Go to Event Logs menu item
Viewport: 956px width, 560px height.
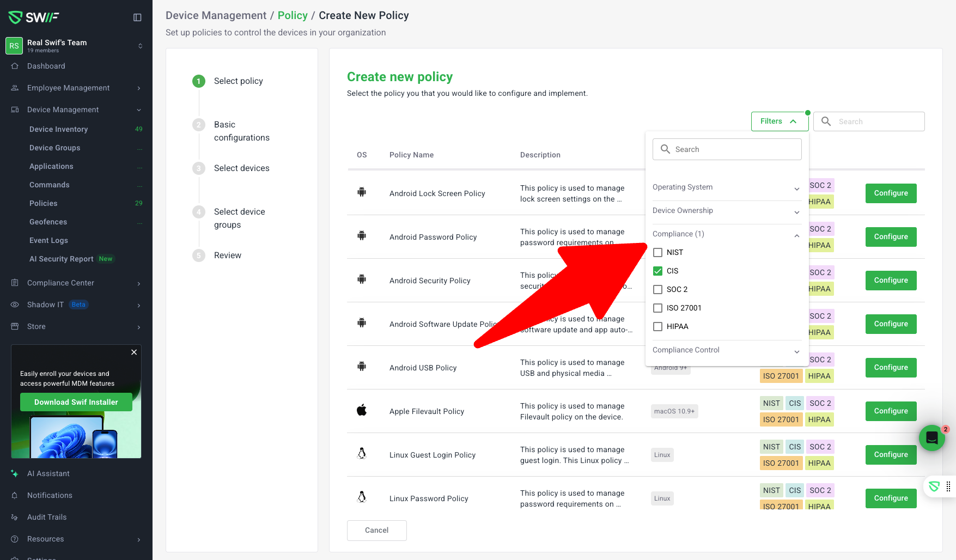pos(48,240)
